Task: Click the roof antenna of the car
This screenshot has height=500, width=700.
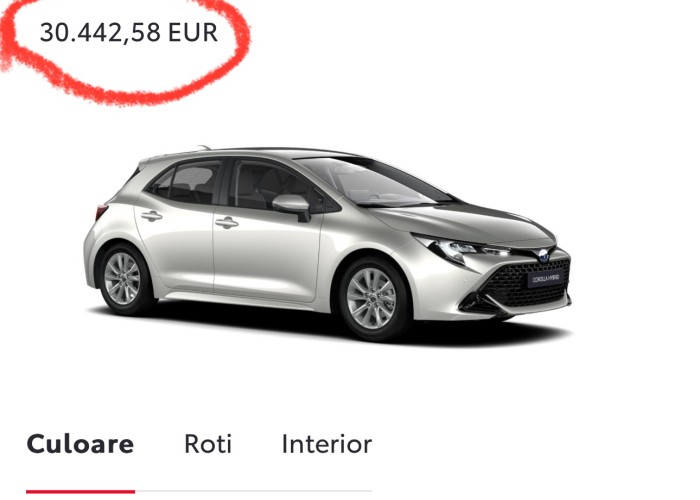Action: tap(204, 147)
